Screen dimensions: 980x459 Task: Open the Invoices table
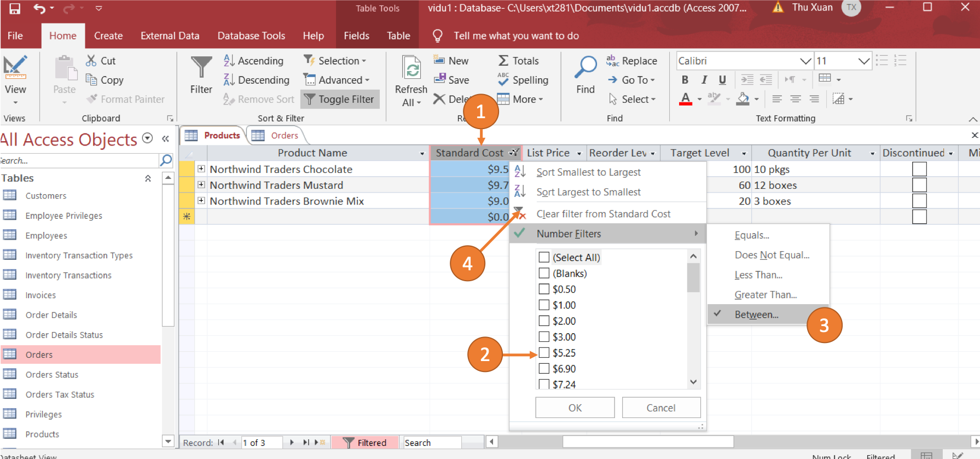pos(40,295)
